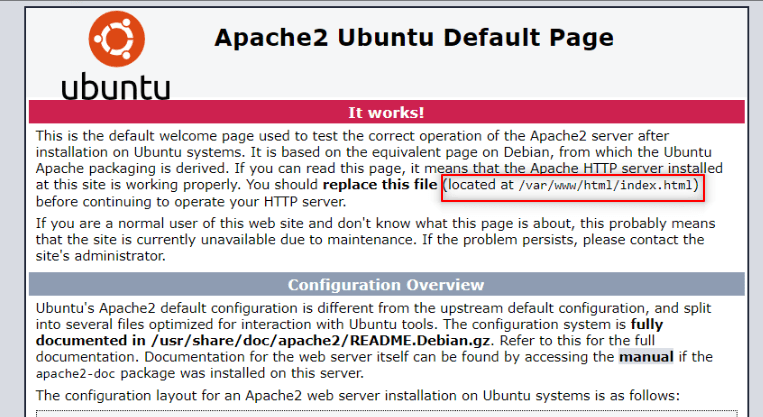Click the 'fully' bold word
Screen dimensions: 763x417
[x=647, y=325]
